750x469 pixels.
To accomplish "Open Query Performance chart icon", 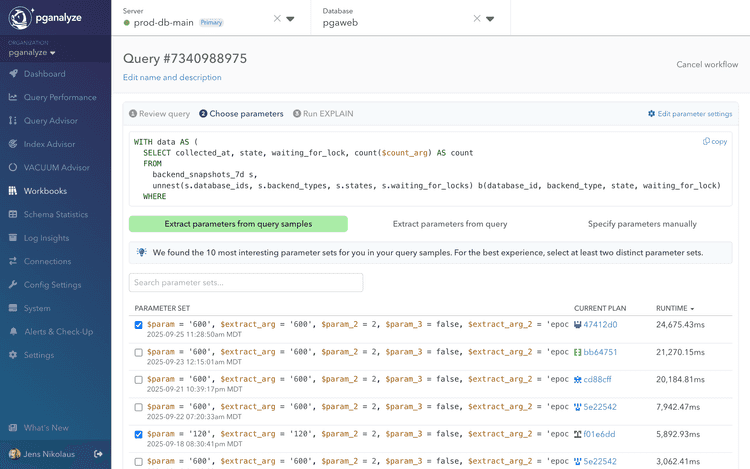I will point(14,97).
